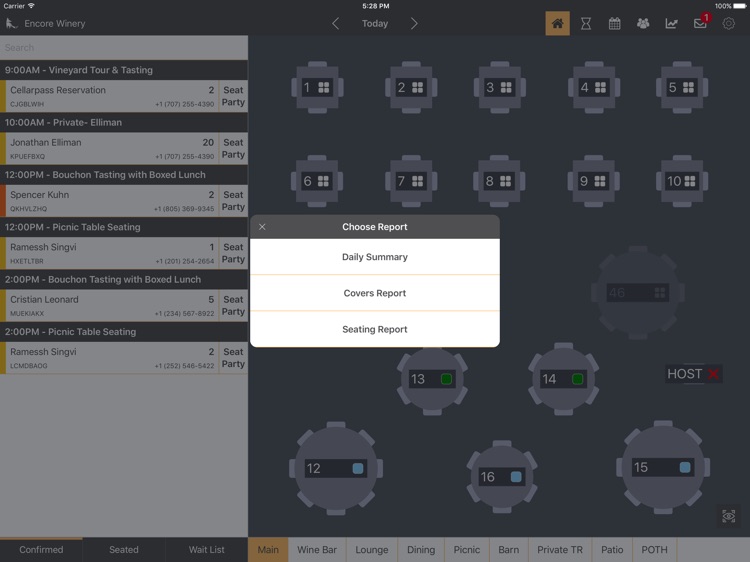The width and height of the screenshot is (750, 562).
Task: Open the calendar icon in toolbar
Action: coord(614,23)
